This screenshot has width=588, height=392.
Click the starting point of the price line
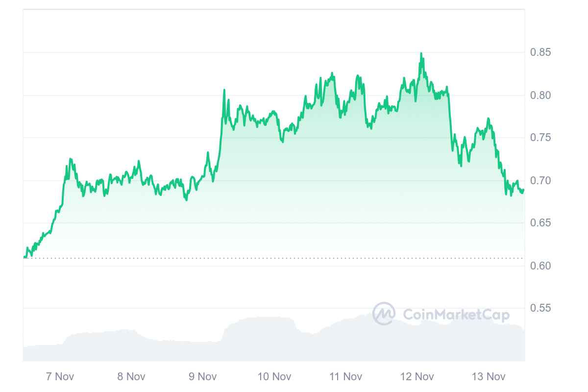pyautogui.click(x=24, y=257)
